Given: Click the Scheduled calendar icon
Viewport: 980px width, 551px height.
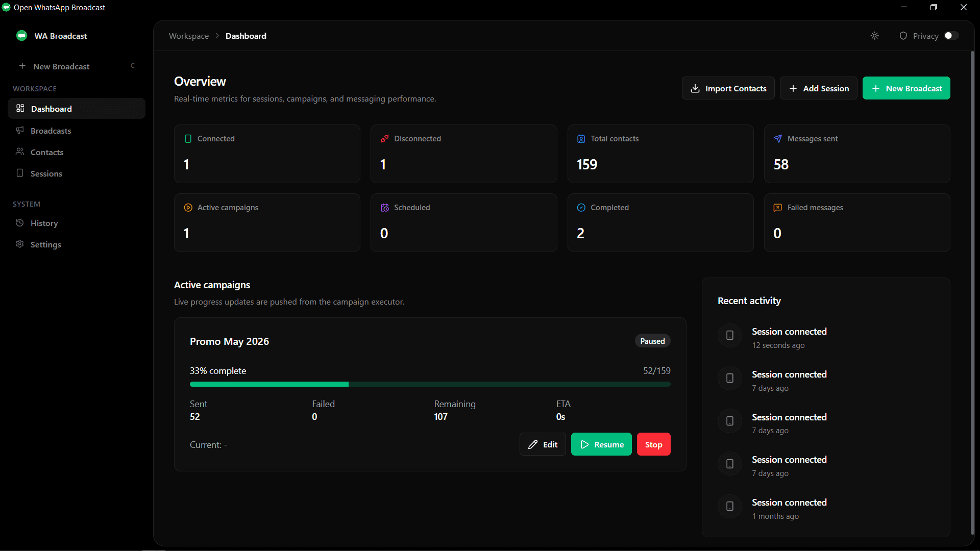Looking at the screenshot, I should pyautogui.click(x=385, y=208).
